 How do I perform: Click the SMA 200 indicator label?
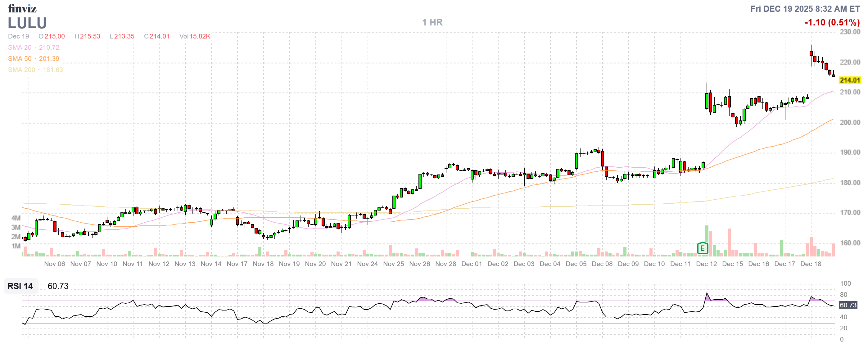(x=21, y=70)
